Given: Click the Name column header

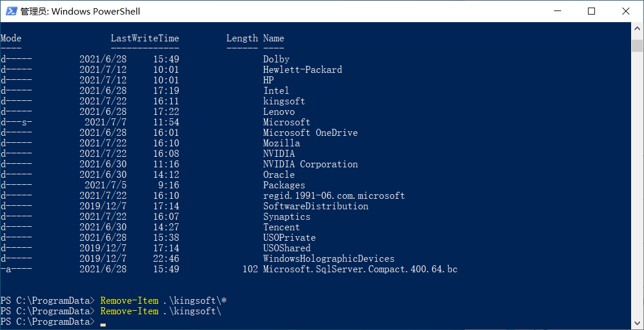Looking at the screenshot, I should pos(273,38).
